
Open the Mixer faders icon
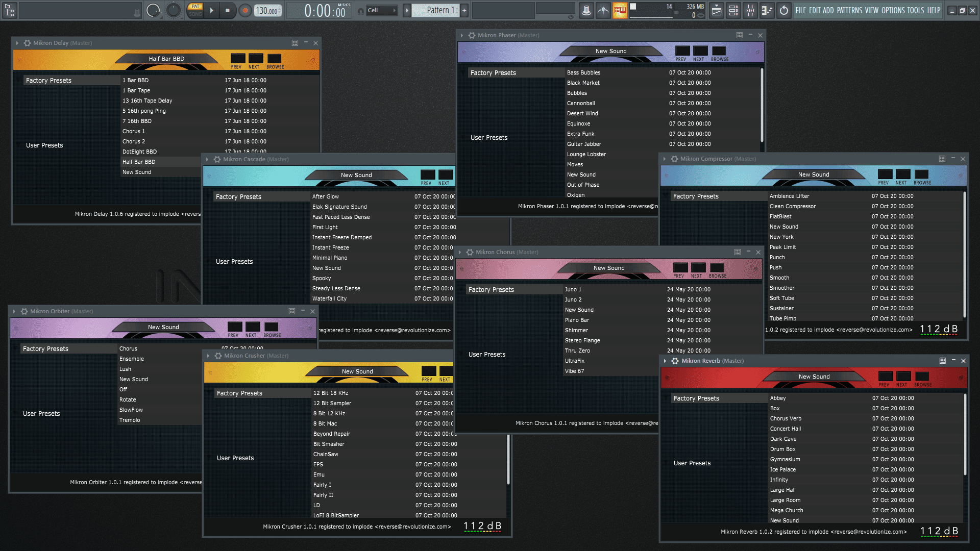click(750, 10)
